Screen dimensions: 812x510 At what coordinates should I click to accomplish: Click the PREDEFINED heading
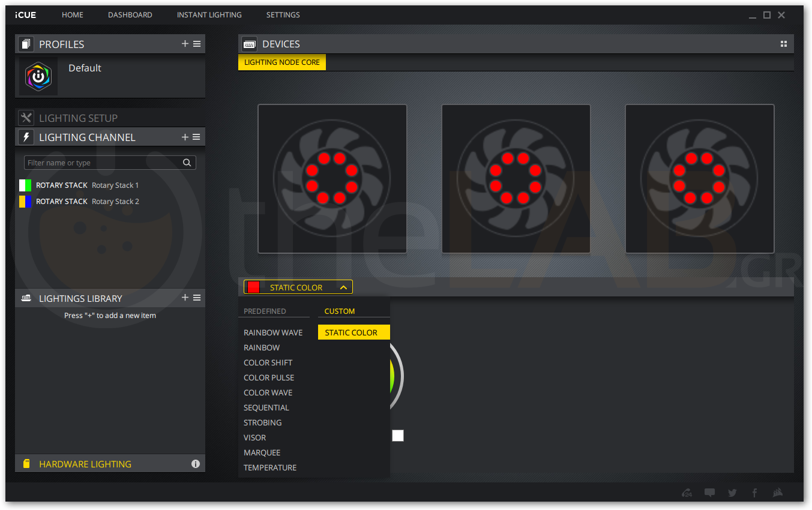tap(265, 311)
